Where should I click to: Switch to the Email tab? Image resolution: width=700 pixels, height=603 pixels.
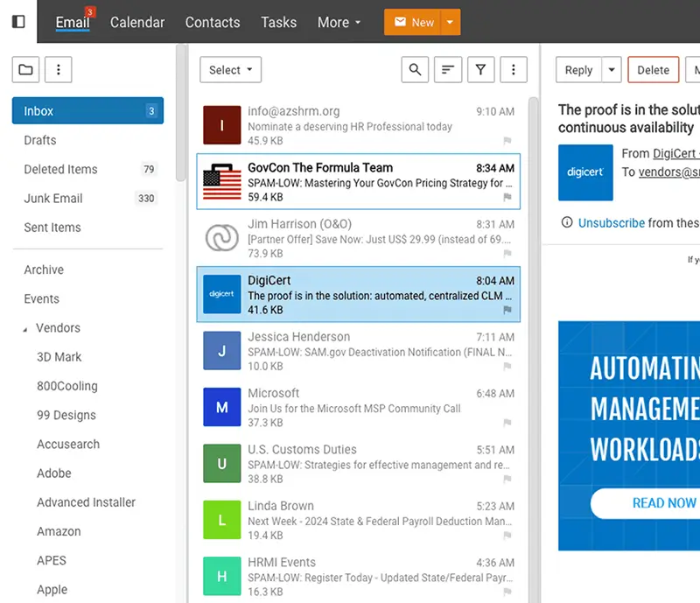pos(73,22)
